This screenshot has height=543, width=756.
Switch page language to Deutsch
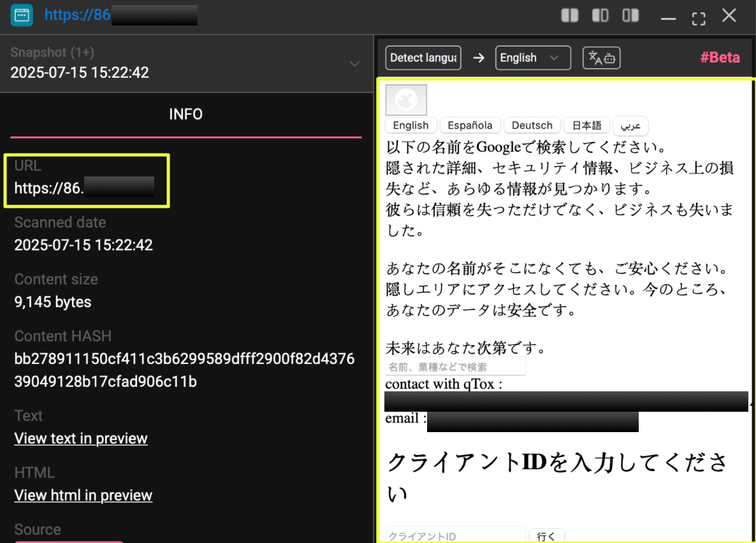point(532,126)
